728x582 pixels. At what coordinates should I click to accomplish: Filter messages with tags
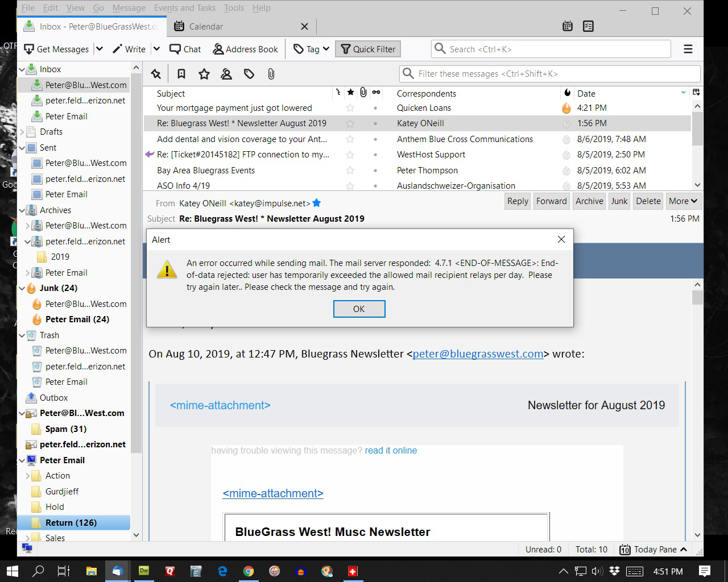(x=249, y=74)
